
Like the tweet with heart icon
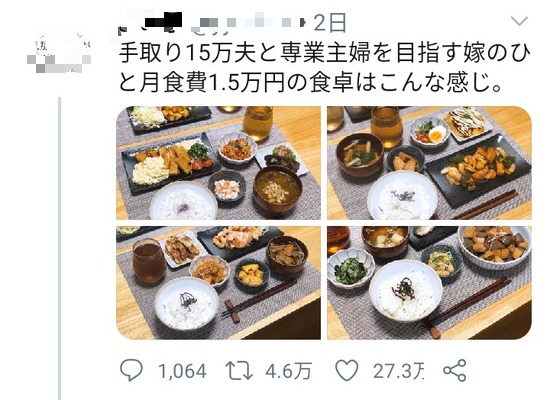click(x=347, y=371)
